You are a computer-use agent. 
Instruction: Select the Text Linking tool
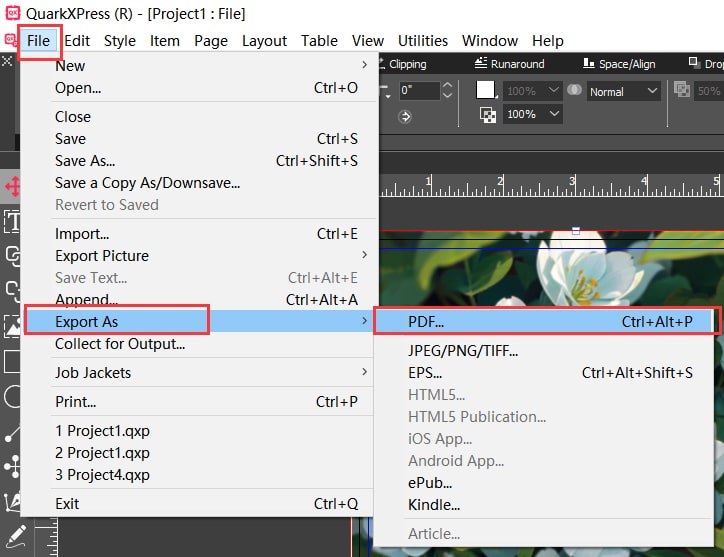tap(12, 256)
